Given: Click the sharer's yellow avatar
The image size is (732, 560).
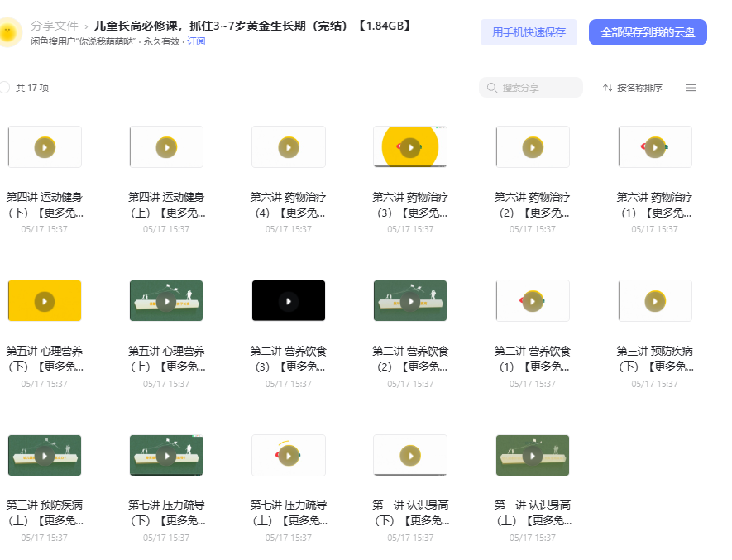Looking at the screenshot, I should [x=8, y=32].
